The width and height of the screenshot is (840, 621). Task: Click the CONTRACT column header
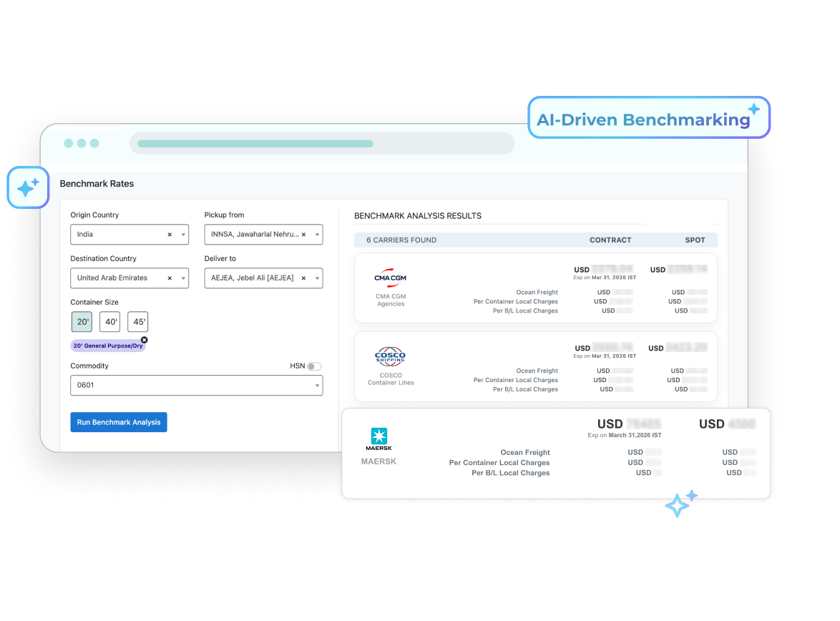point(610,240)
